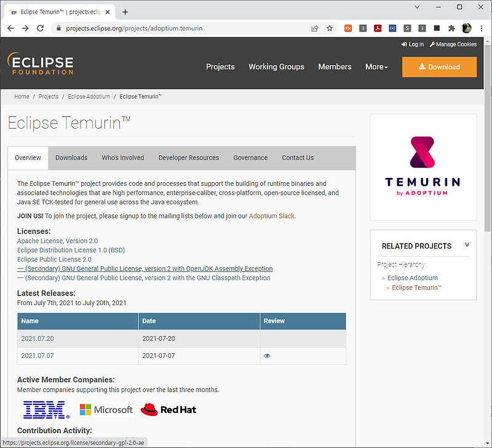Click the page share icon
This screenshot has height=448, width=492.
tap(315, 28)
